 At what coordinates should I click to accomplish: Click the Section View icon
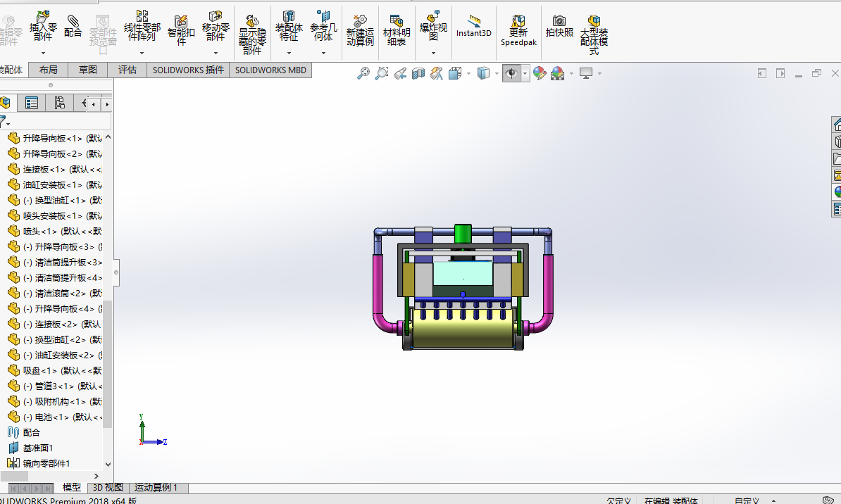pos(418,73)
